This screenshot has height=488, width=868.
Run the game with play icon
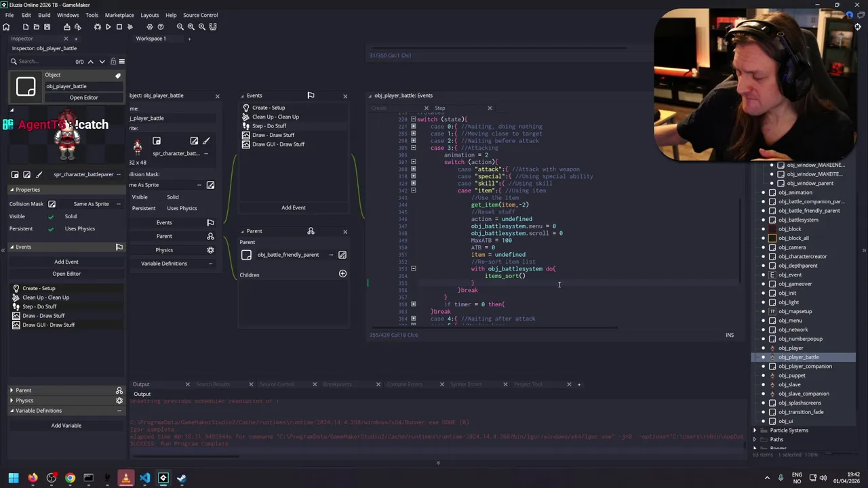[108, 26]
